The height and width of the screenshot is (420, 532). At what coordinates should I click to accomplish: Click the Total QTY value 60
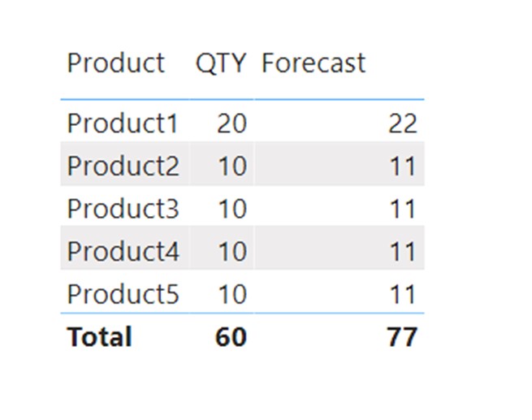pyautogui.click(x=231, y=337)
